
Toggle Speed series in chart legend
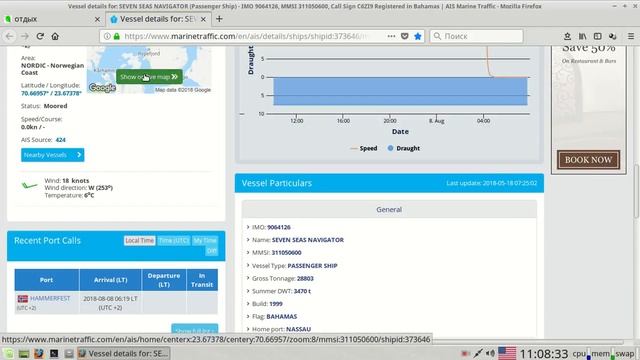click(x=364, y=148)
